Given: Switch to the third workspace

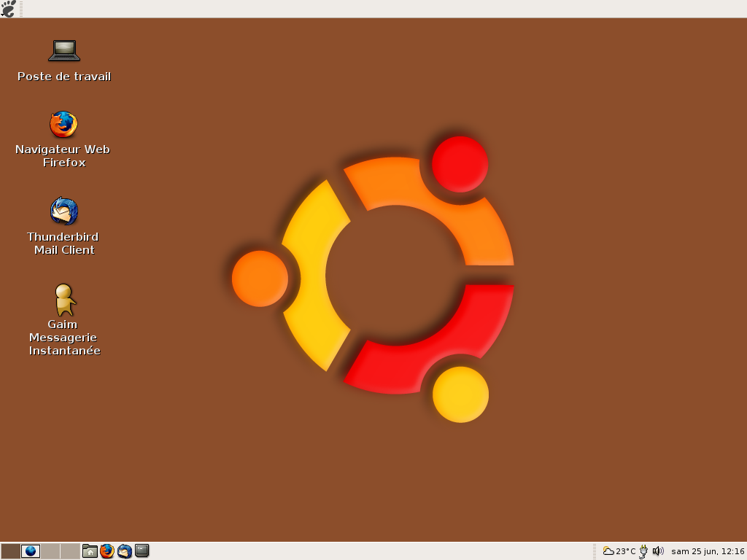Looking at the screenshot, I should pyautogui.click(x=50, y=551).
